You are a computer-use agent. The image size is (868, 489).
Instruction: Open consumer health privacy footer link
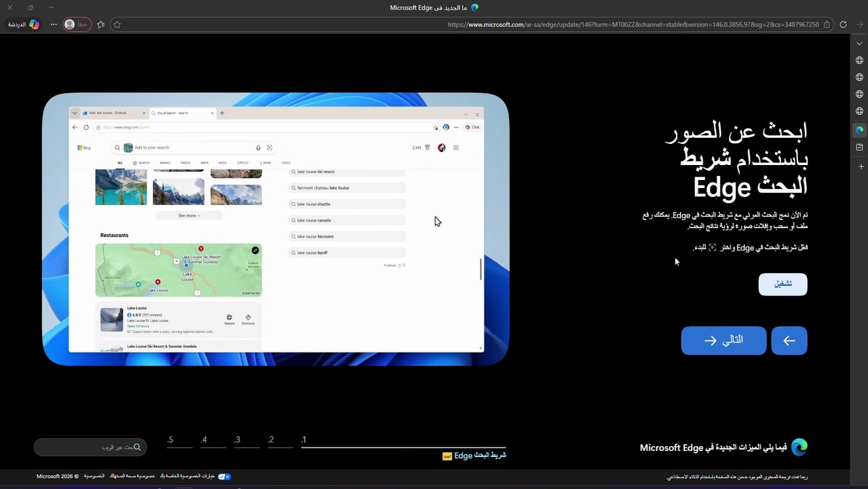[131, 477]
